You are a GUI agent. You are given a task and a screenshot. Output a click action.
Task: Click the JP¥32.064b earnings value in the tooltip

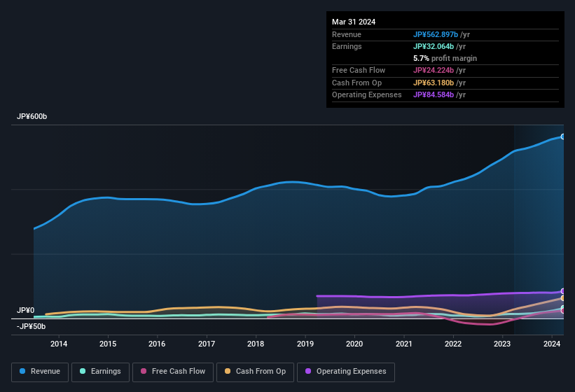point(433,46)
